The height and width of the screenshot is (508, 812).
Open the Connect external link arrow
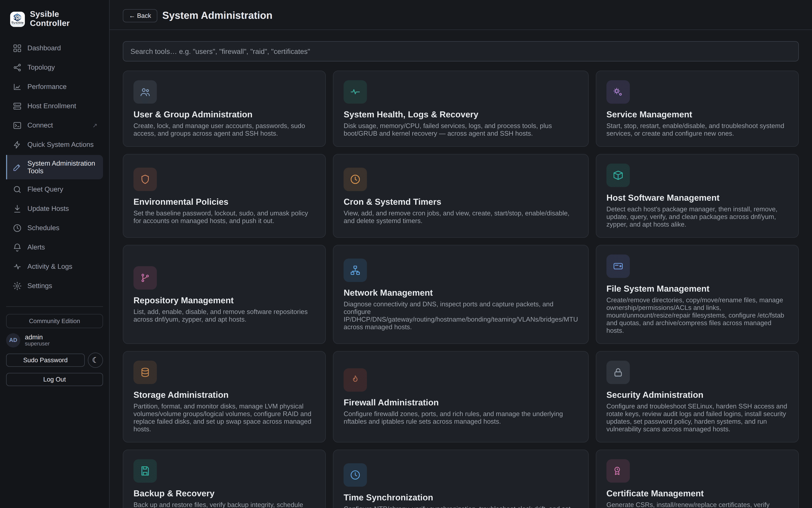click(x=95, y=126)
